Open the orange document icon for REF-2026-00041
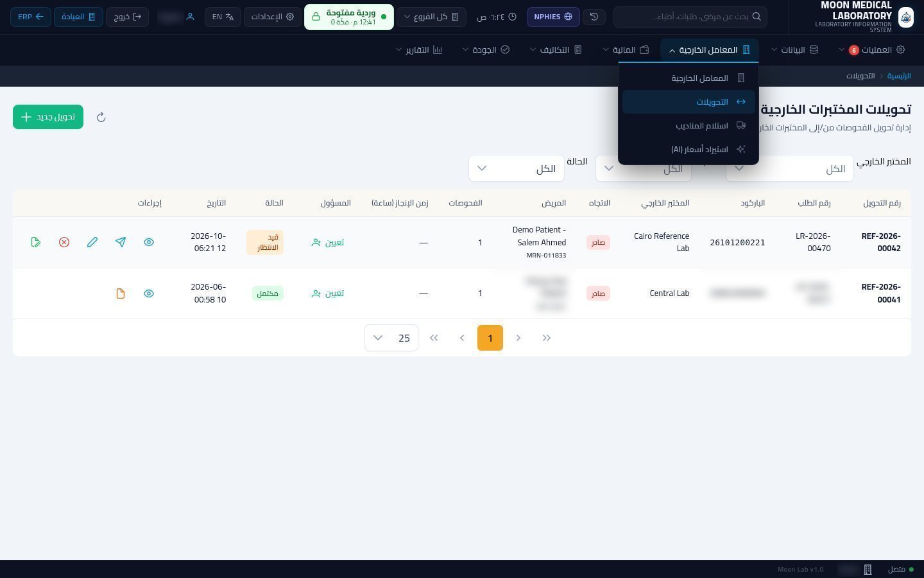924x578 pixels. click(121, 293)
